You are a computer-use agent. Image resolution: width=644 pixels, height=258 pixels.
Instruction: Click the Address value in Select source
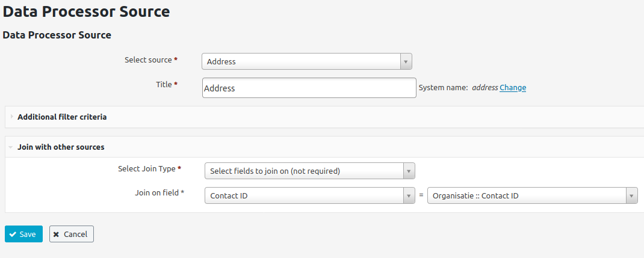221,61
